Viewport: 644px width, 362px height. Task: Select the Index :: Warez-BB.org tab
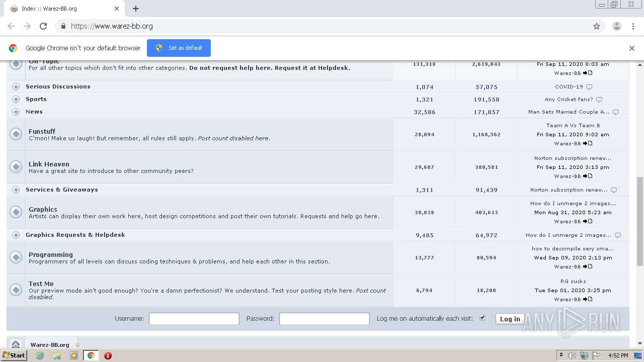coord(65,9)
